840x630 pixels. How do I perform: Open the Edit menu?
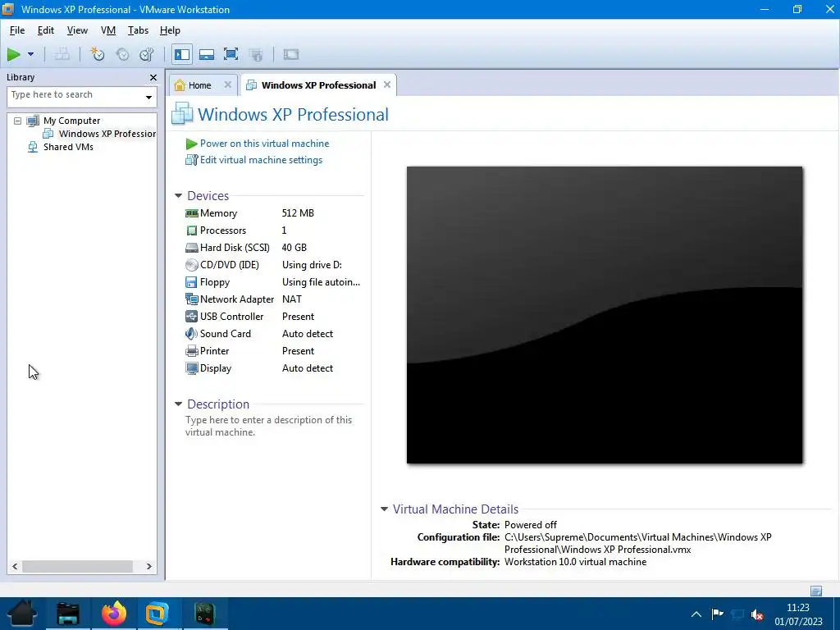(46, 30)
